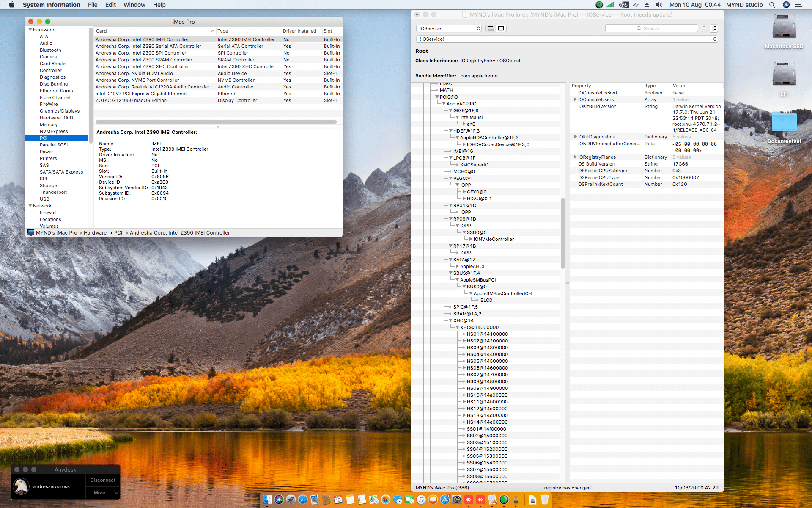Open the IOService plane dropdown
This screenshot has width=812, height=508.
click(x=449, y=28)
